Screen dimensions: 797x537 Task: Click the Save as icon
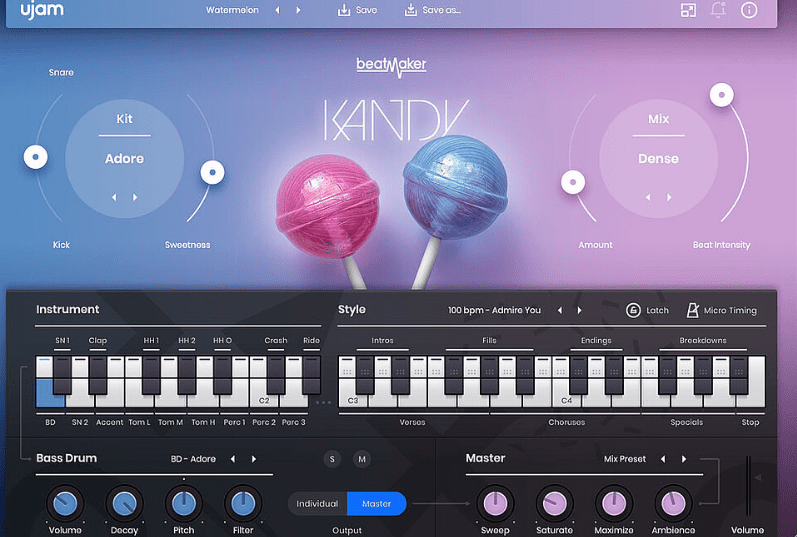pyautogui.click(x=411, y=10)
